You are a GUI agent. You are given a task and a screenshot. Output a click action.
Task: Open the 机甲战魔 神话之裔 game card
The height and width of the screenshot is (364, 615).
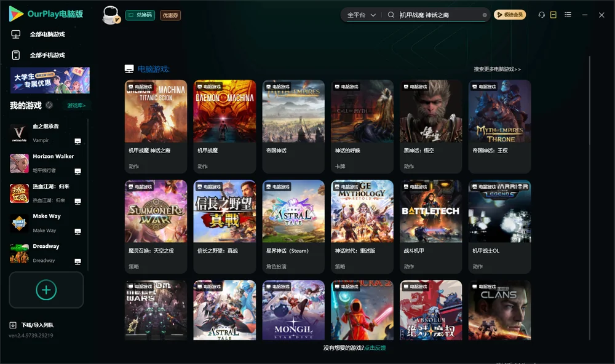[156, 127]
